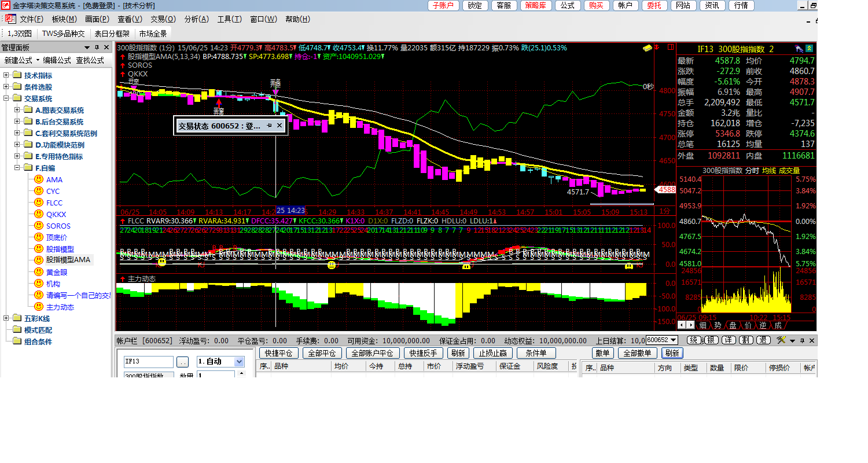This screenshot has width=868, height=463.
Task: Click the tools icon in account bar
Action: tap(781, 340)
